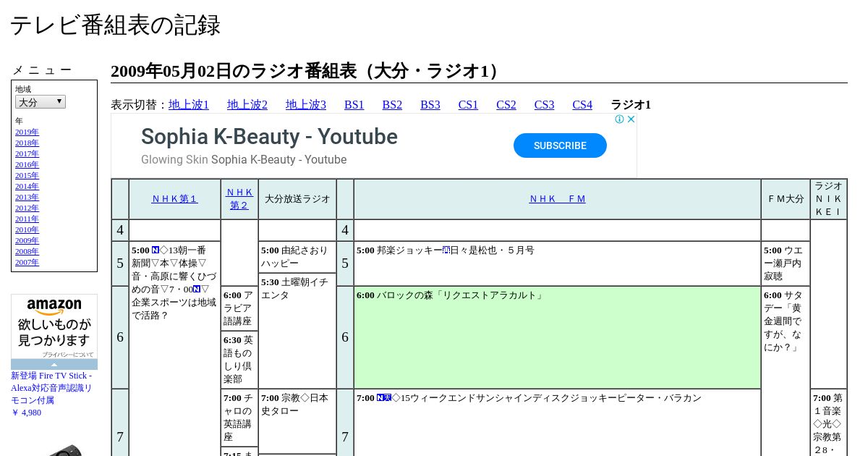868x456 pixels.
Task: Click the news N icon beside 5:00 in NHK第1
Action: click(x=156, y=250)
